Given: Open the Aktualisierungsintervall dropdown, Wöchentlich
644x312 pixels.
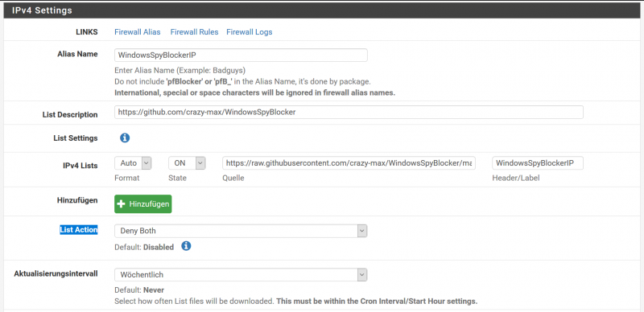Looking at the screenshot, I should (x=241, y=275).
